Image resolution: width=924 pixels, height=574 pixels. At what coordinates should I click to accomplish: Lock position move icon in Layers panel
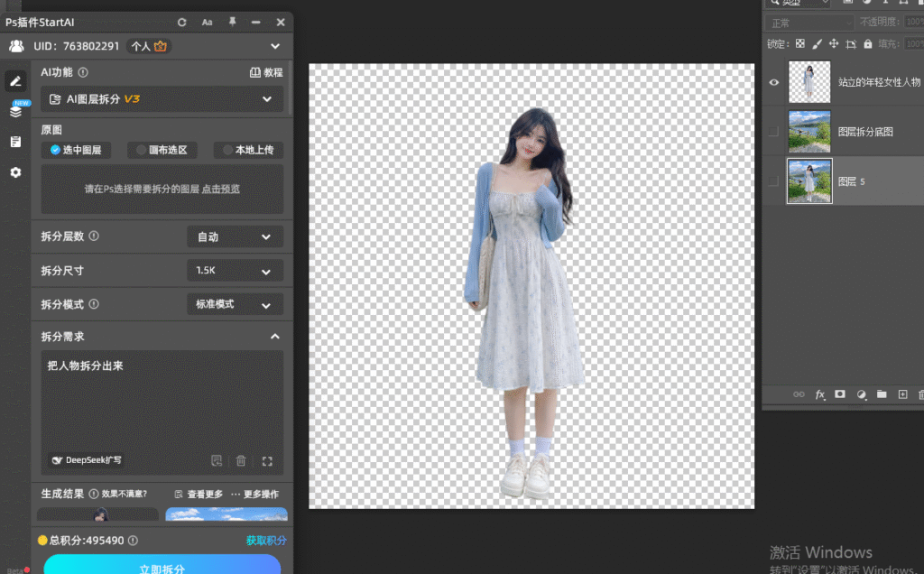pyautogui.click(x=833, y=43)
